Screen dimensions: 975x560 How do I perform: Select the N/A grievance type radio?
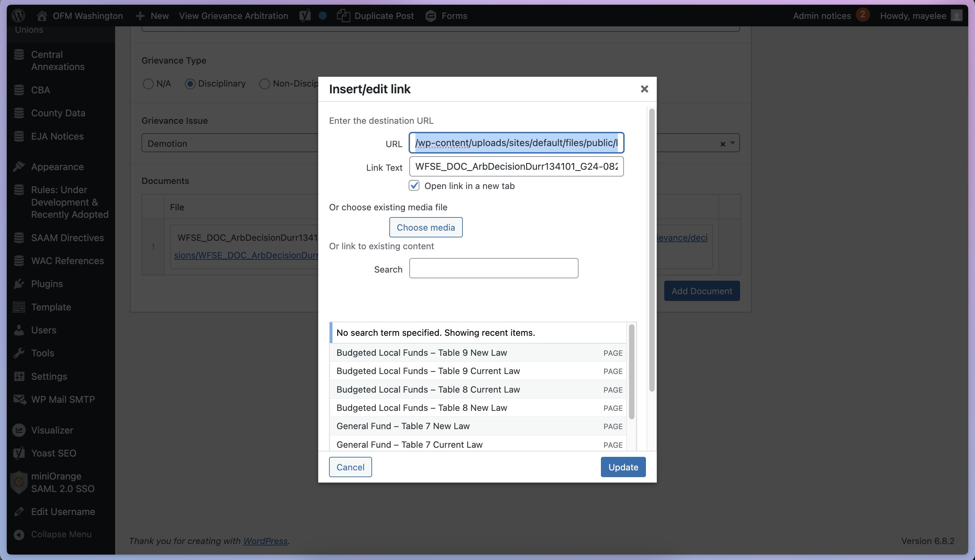pyautogui.click(x=148, y=84)
